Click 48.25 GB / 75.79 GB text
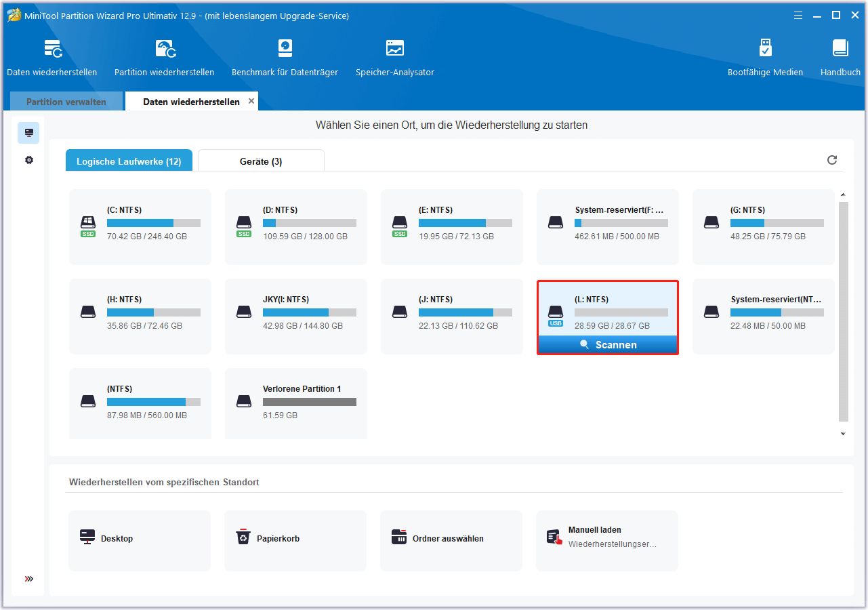This screenshot has height=610, width=868. coord(768,237)
